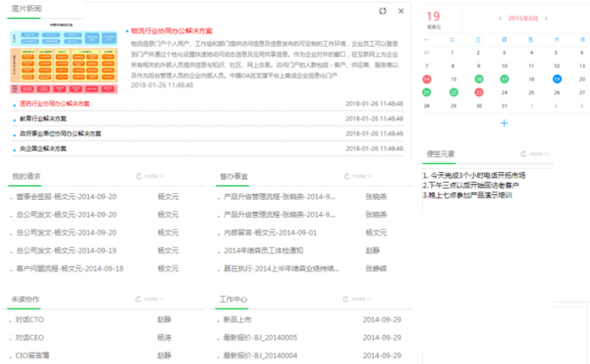Image resolution: width=590 pixels, height=364 pixels.
Task: Open item 赢在执行-2014上半年维森业绩持续
Action: (281, 268)
